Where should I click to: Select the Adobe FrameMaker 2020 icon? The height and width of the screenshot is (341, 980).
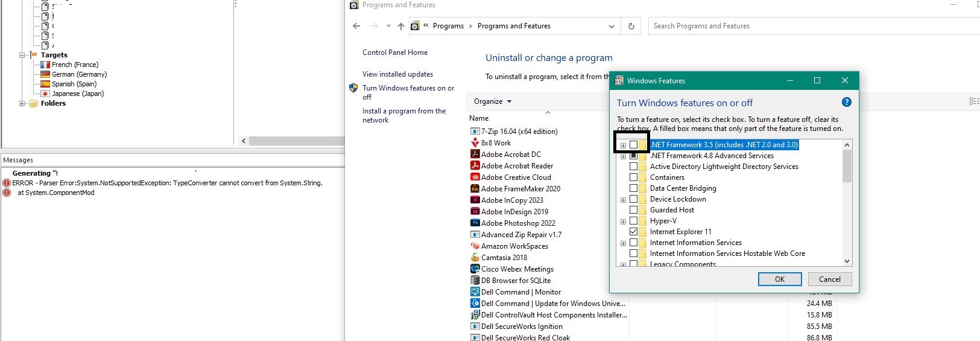point(475,188)
